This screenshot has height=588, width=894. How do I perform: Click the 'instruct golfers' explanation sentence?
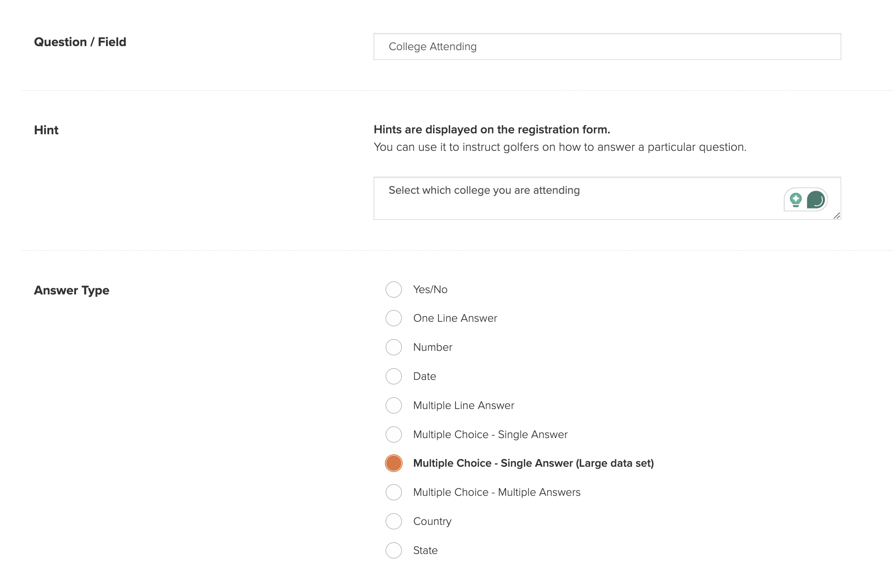click(x=560, y=147)
